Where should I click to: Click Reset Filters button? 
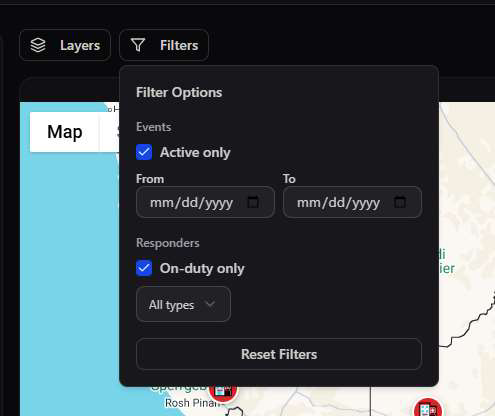[x=279, y=354]
